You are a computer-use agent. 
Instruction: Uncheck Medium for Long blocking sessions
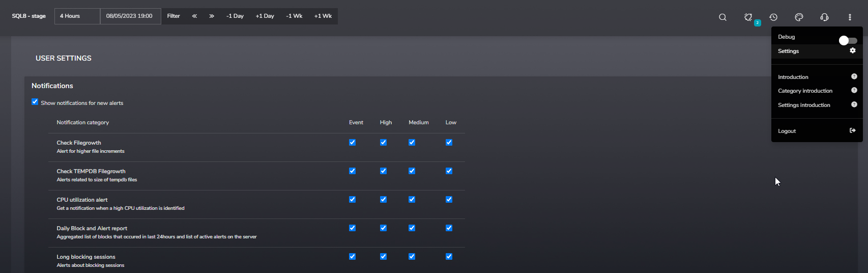coord(412,257)
